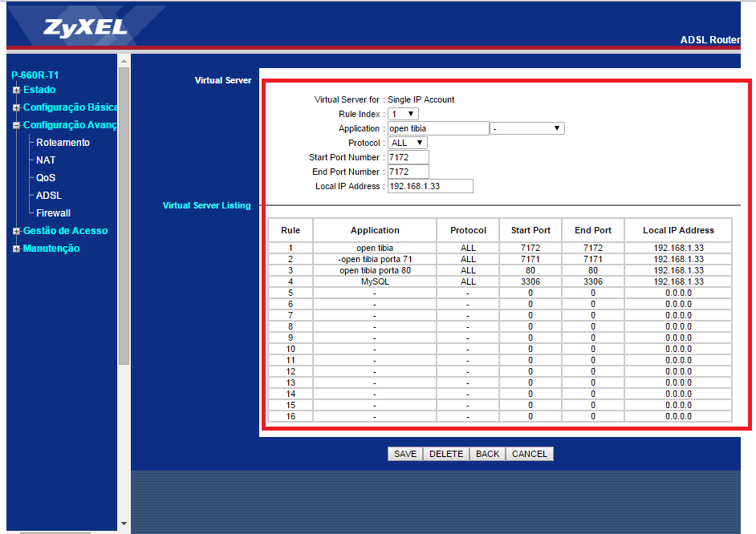Open the application preset dropdown beside Application
The image size is (756, 534).
point(527,128)
